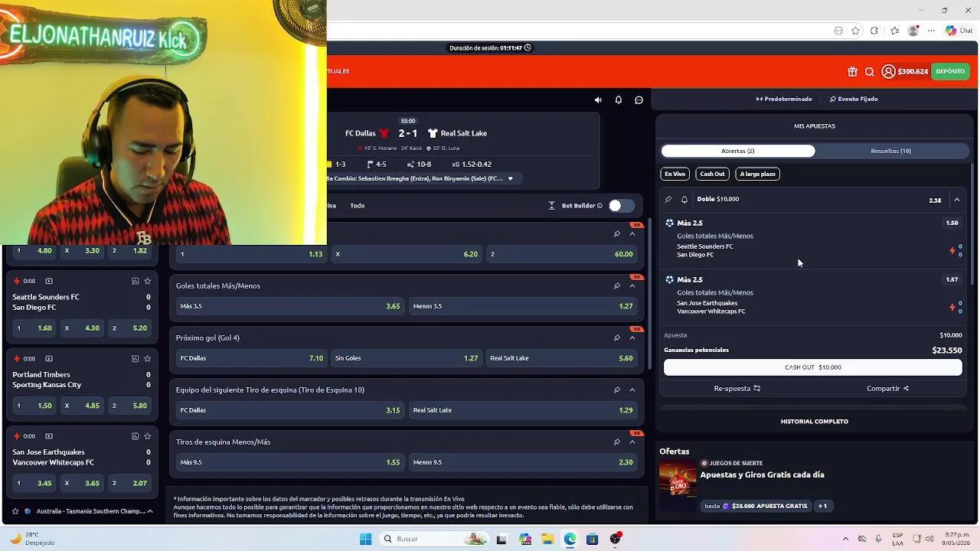Select the Cash Out filter chip
This screenshot has height=551, width=980.
[712, 174]
